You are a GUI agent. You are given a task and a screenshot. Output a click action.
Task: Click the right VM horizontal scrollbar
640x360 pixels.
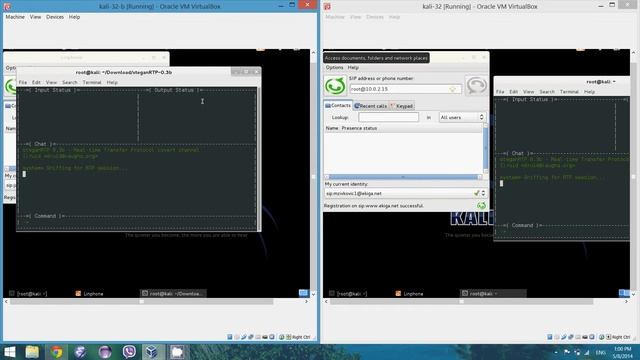(x=462, y=302)
